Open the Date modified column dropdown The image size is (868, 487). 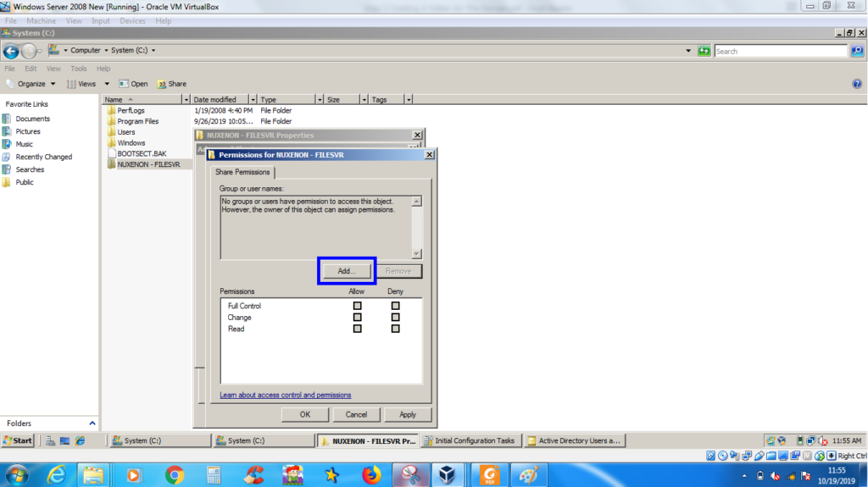click(253, 100)
